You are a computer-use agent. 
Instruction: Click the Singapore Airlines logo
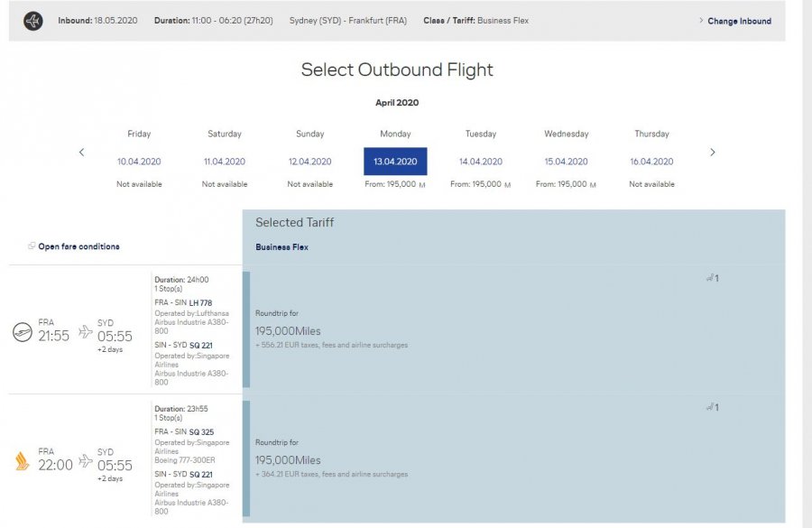pyautogui.click(x=23, y=461)
